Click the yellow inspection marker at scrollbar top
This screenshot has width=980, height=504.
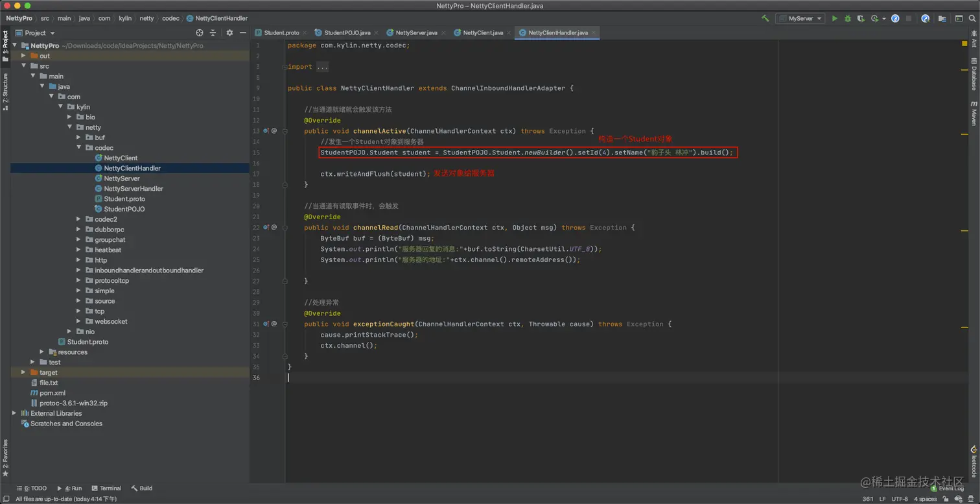(x=964, y=43)
